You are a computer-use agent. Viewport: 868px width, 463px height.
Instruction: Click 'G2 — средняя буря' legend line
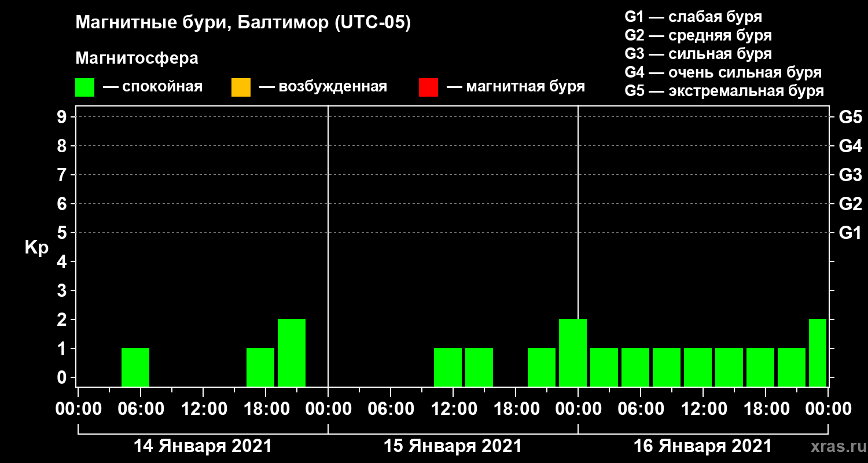(698, 35)
